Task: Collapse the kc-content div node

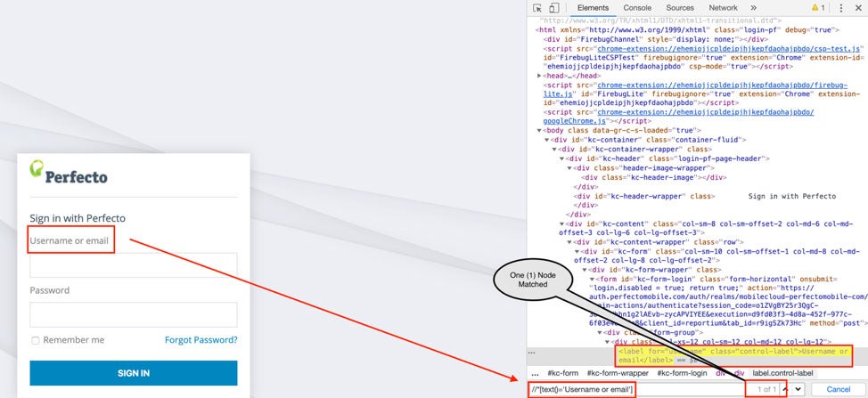Action: (561, 223)
